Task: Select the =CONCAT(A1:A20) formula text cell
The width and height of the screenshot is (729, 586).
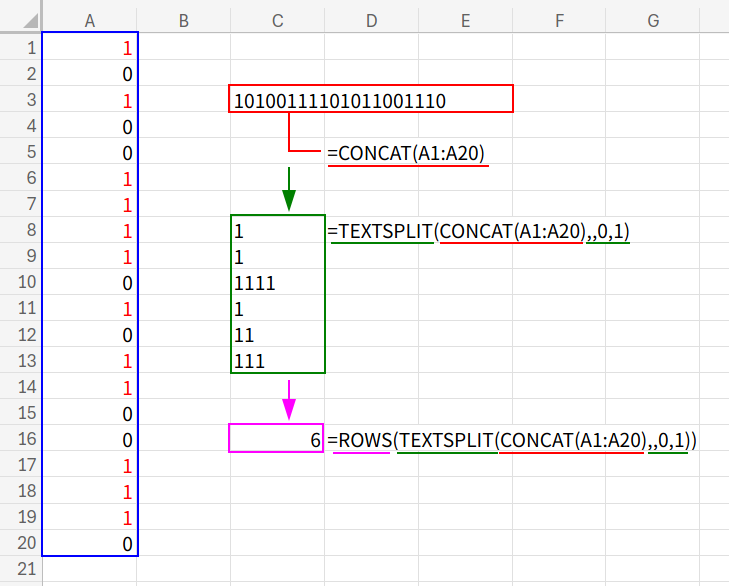Action: [x=407, y=153]
